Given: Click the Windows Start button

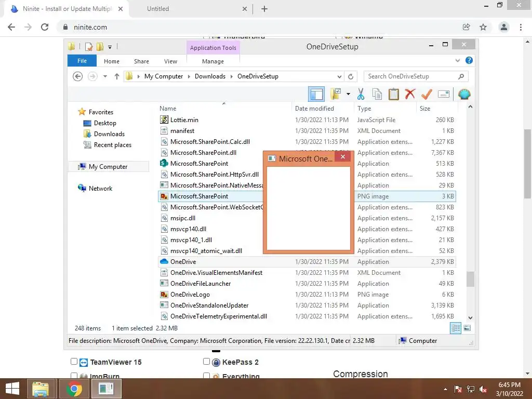Looking at the screenshot, I should 12,389.
